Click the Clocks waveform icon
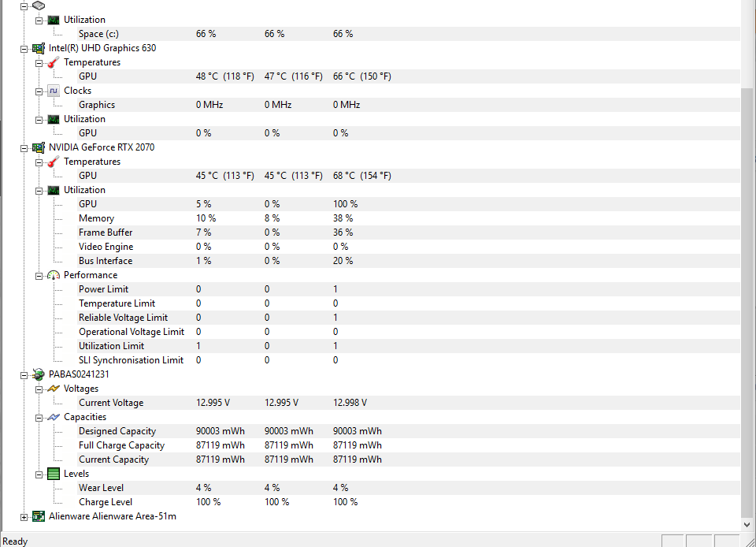756x547 pixels. (54, 91)
